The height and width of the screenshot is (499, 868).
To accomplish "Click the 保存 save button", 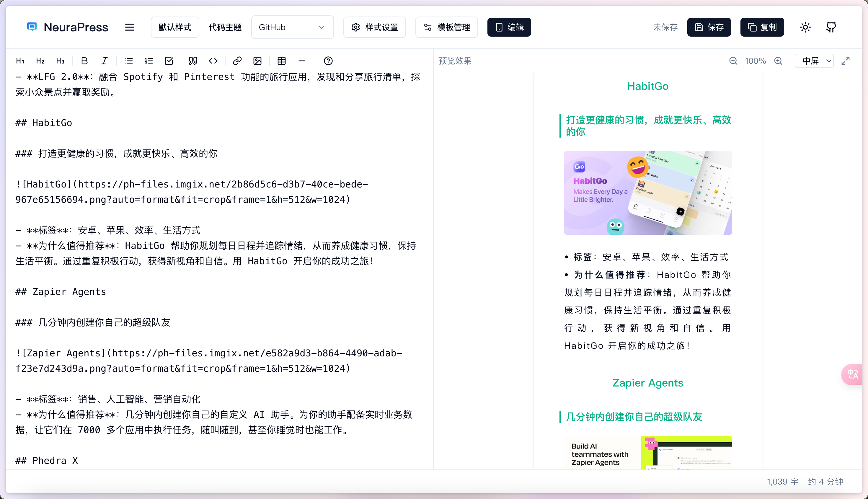I will click(709, 27).
